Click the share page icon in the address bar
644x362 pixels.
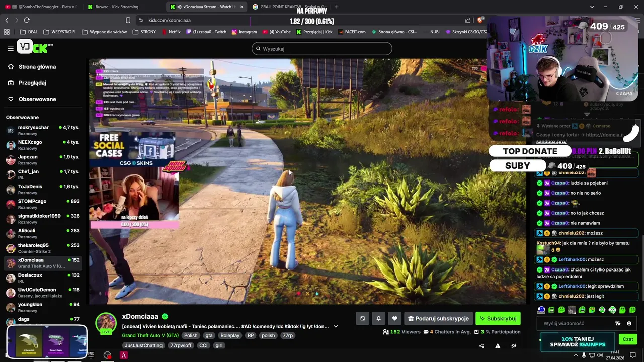point(468,20)
